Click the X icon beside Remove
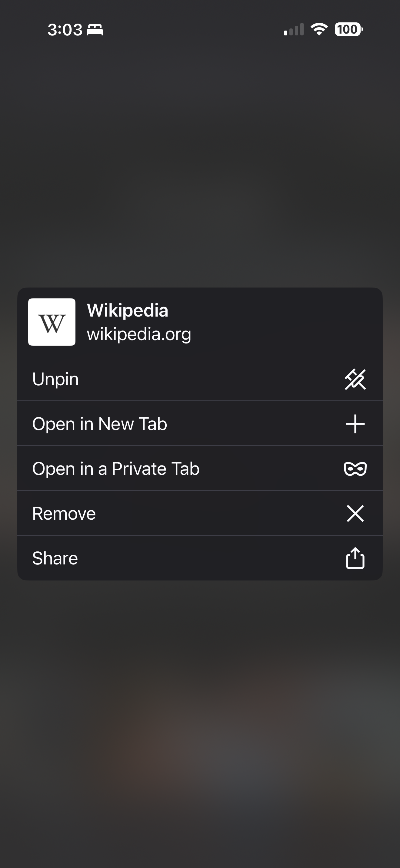Image resolution: width=400 pixels, height=868 pixels. pyautogui.click(x=355, y=514)
